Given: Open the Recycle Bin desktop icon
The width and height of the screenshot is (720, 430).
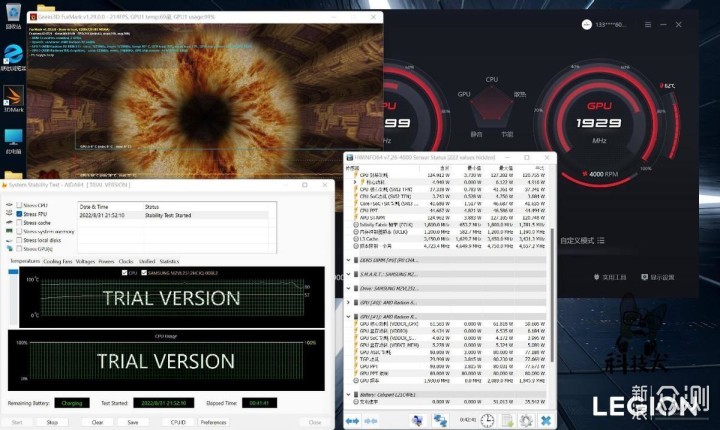Looking at the screenshot, I should [13, 13].
